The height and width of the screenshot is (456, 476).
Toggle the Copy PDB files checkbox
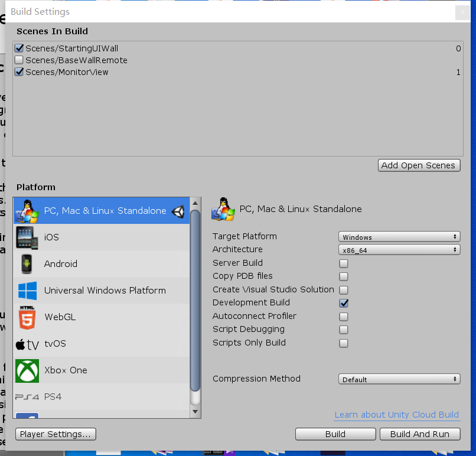click(x=344, y=276)
